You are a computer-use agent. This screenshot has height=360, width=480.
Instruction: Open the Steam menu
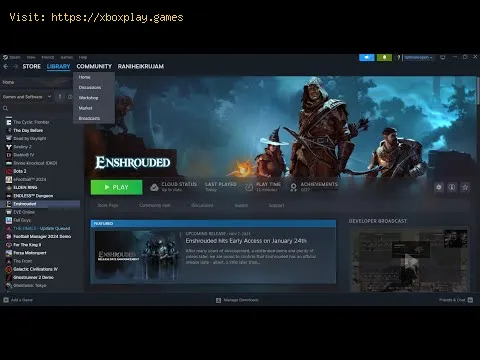point(12,57)
